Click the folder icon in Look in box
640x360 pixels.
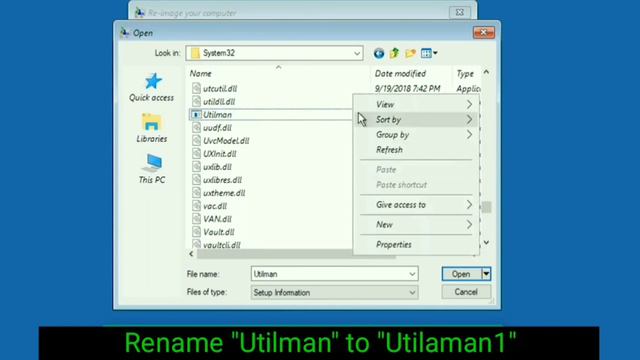tap(196, 53)
